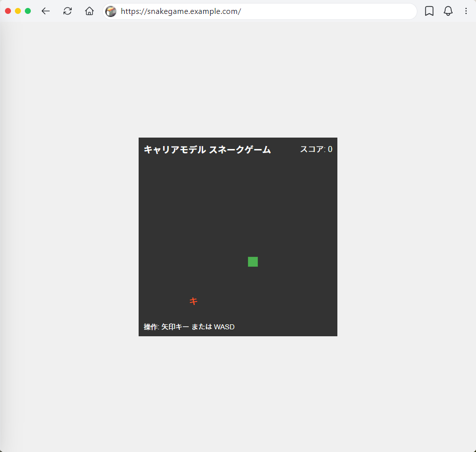
Task: Click the site favicon in address bar
Action: 111,11
